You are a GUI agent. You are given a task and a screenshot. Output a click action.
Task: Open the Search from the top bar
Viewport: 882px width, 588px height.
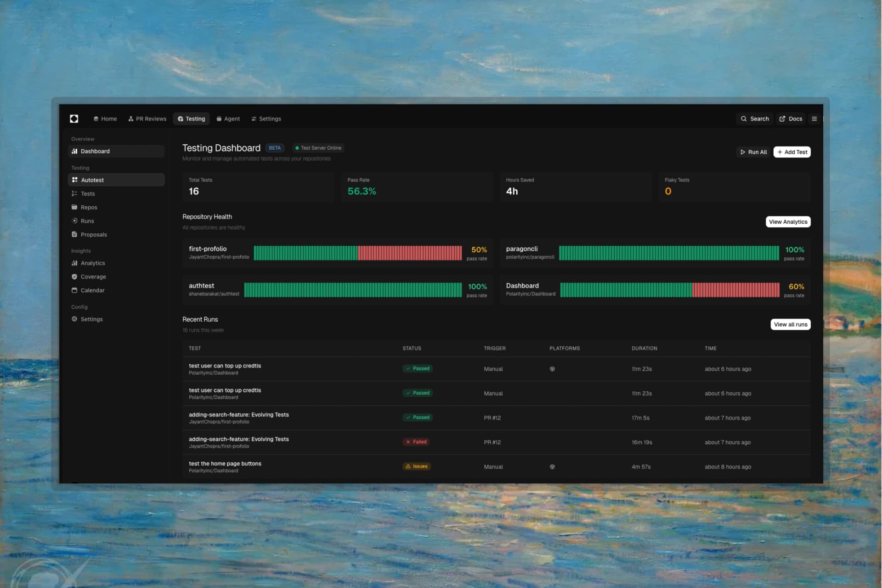coord(754,119)
